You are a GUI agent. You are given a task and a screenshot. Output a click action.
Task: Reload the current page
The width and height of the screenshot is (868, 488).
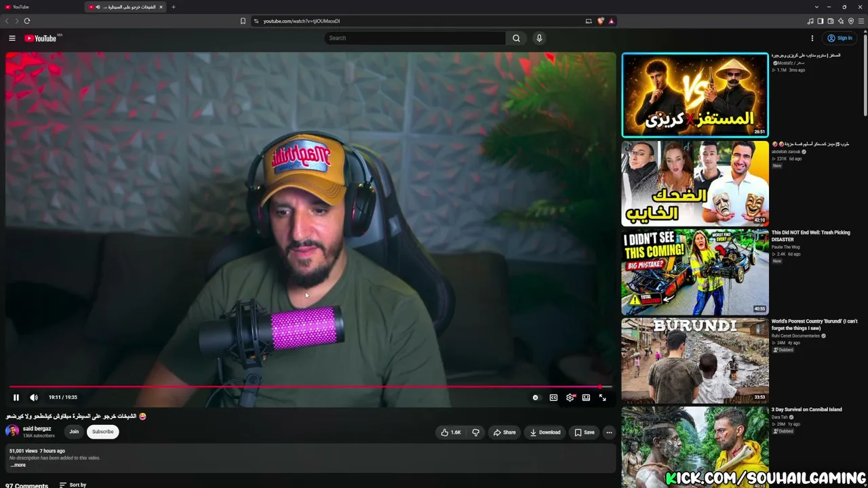[x=27, y=21]
